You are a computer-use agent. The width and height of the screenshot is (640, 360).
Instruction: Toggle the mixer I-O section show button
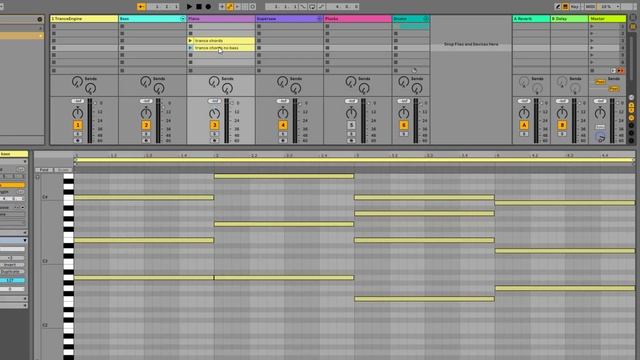pos(631,97)
